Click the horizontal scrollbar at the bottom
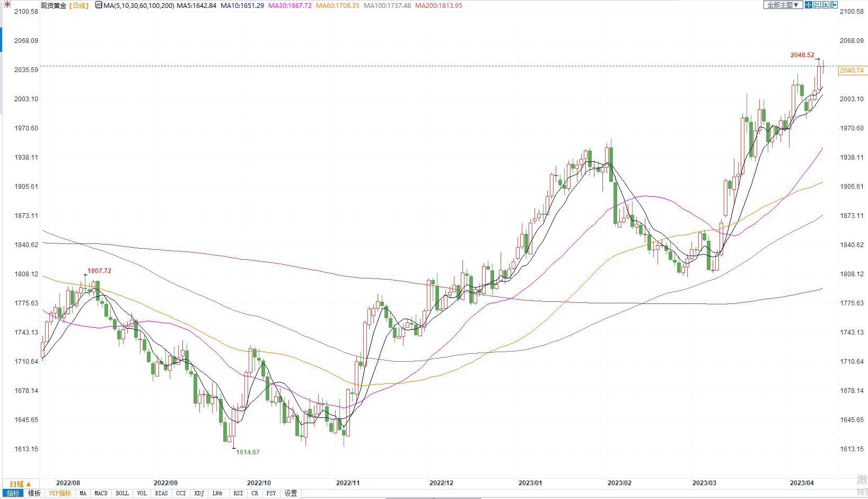The width and height of the screenshot is (868, 499). [x=433, y=498]
